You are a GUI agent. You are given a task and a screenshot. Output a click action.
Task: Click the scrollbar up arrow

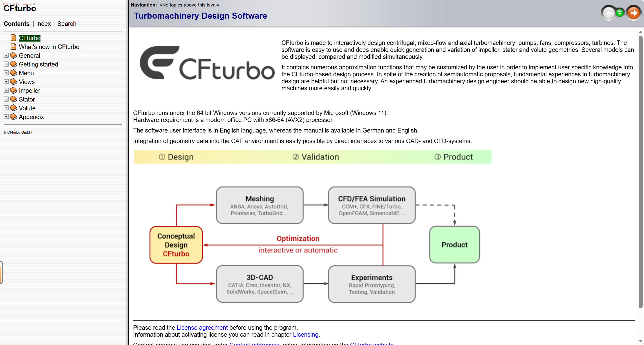640,32
